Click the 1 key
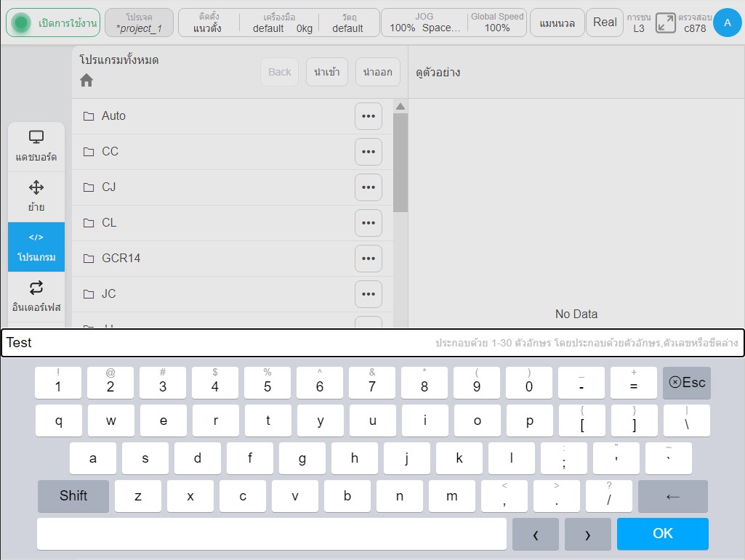Viewport: 745px width, 560px height. click(x=58, y=382)
